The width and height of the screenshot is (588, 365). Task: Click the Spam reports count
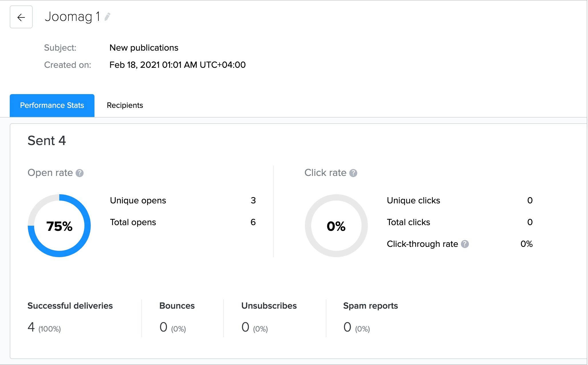[347, 327]
